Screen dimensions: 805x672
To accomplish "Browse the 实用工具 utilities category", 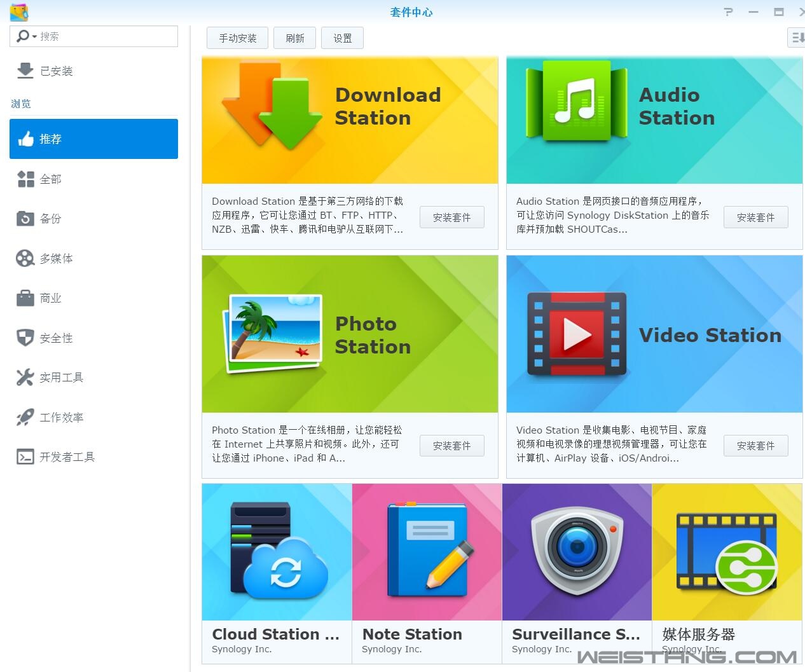I will [x=93, y=377].
